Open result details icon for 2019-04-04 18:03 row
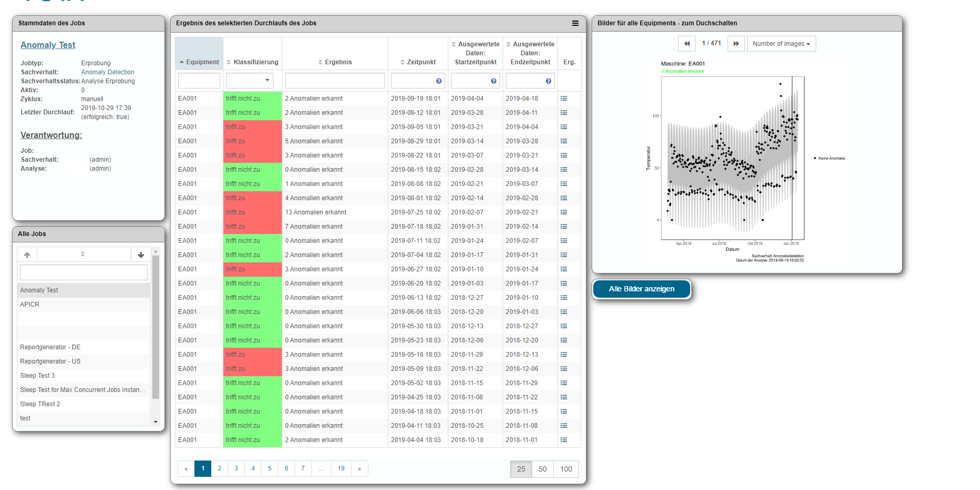Viewport: 980px width, 490px height. (x=564, y=440)
